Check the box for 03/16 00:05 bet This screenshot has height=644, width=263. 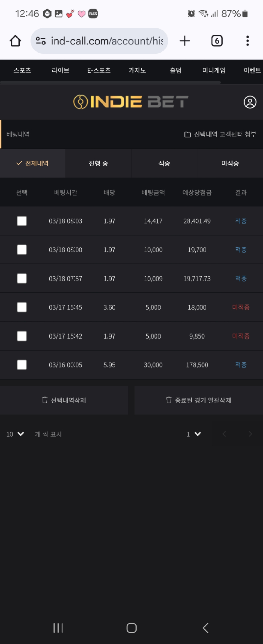click(22, 365)
